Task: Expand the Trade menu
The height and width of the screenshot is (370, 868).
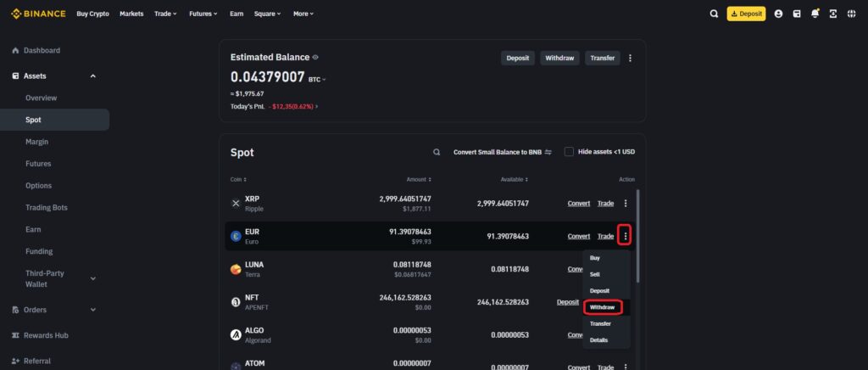Action: [165, 14]
